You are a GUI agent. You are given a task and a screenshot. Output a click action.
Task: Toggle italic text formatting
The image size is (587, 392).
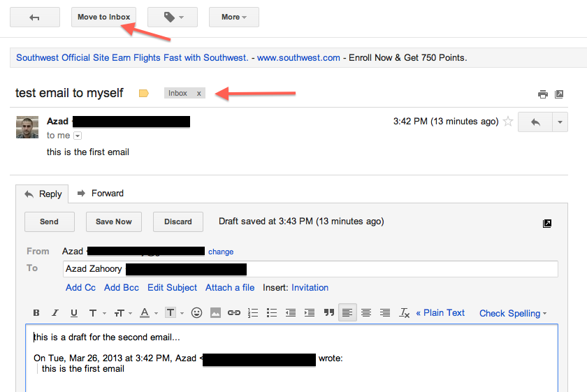click(x=55, y=313)
